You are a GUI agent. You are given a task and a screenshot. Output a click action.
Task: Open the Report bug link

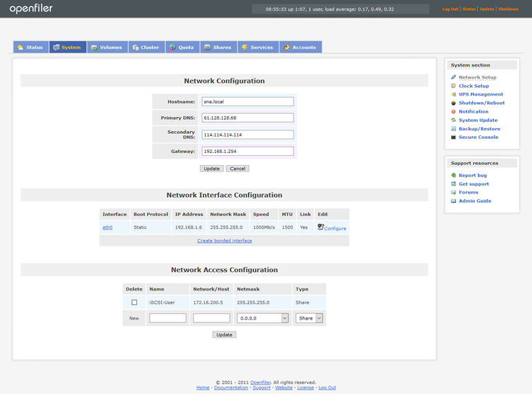coord(472,175)
